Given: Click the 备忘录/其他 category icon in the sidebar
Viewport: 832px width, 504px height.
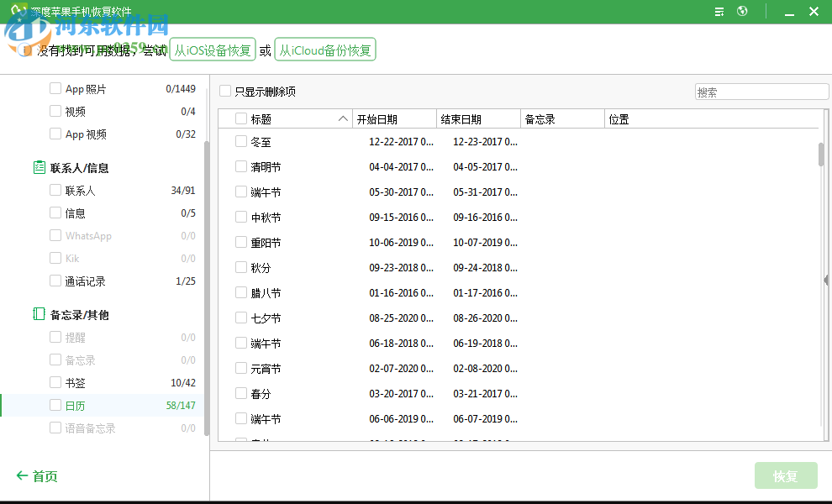Looking at the screenshot, I should (x=39, y=313).
